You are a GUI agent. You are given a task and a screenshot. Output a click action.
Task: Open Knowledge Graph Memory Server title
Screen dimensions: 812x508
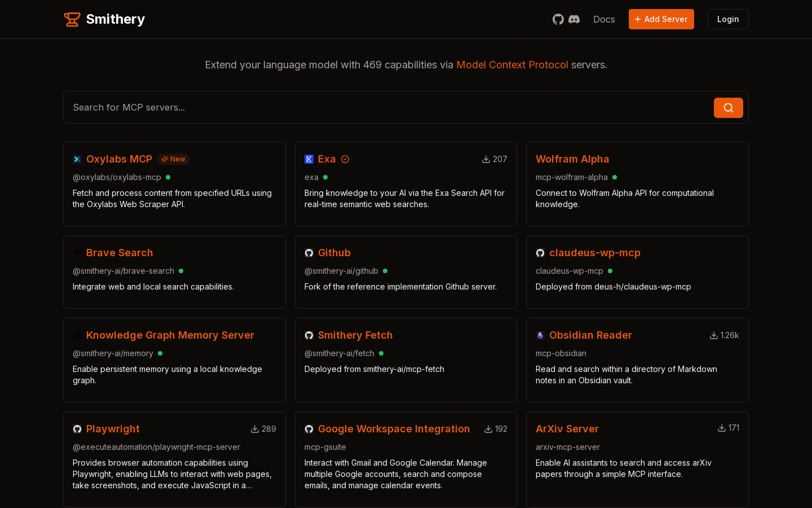170,335
